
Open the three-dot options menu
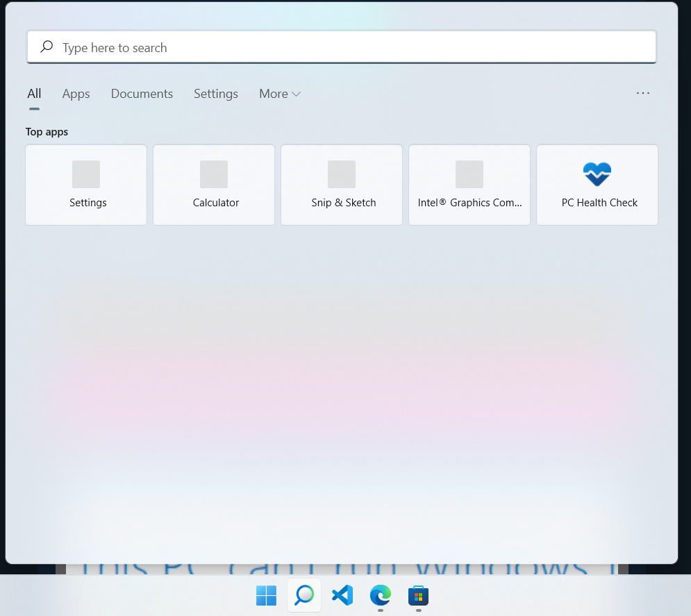click(x=642, y=94)
